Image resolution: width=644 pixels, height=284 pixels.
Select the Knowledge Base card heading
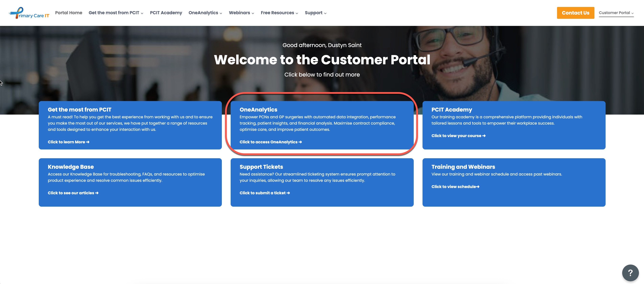click(71, 167)
